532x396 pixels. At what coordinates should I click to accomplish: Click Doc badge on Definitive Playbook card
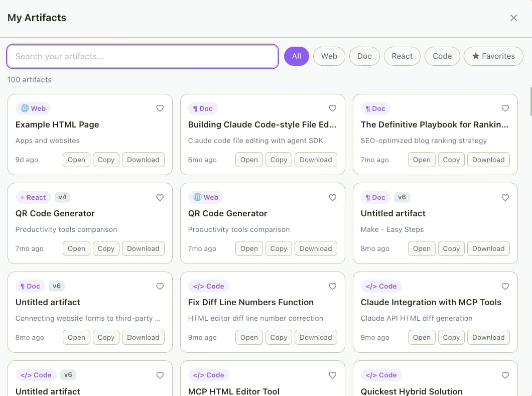375,108
